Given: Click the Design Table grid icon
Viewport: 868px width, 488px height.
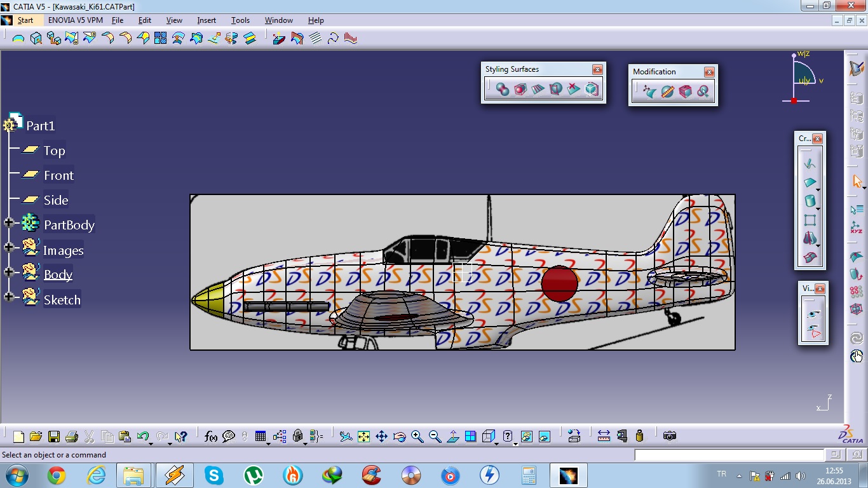Looking at the screenshot, I should coord(260,437).
